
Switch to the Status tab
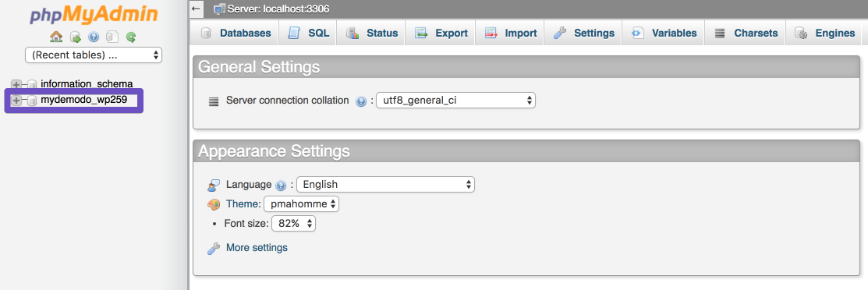click(x=371, y=34)
